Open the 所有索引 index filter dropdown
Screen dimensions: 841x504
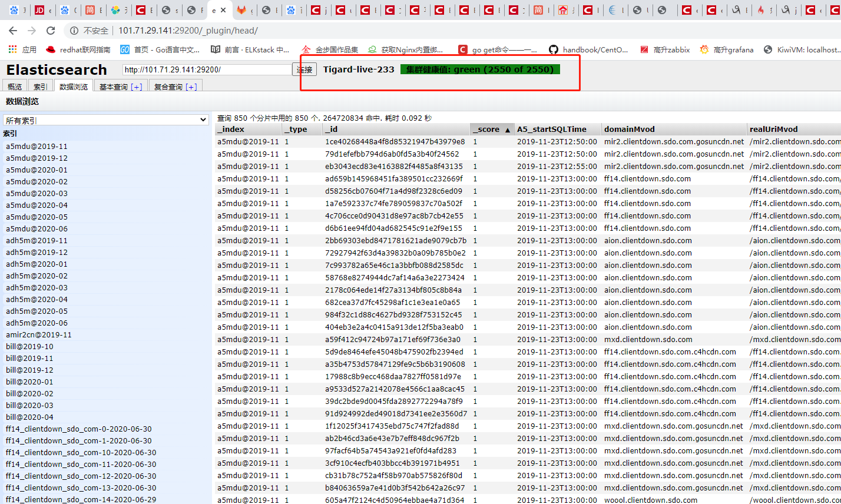tap(106, 119)
